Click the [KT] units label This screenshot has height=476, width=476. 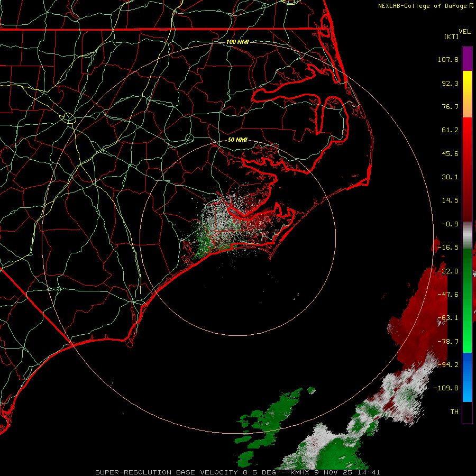[452, 36]
